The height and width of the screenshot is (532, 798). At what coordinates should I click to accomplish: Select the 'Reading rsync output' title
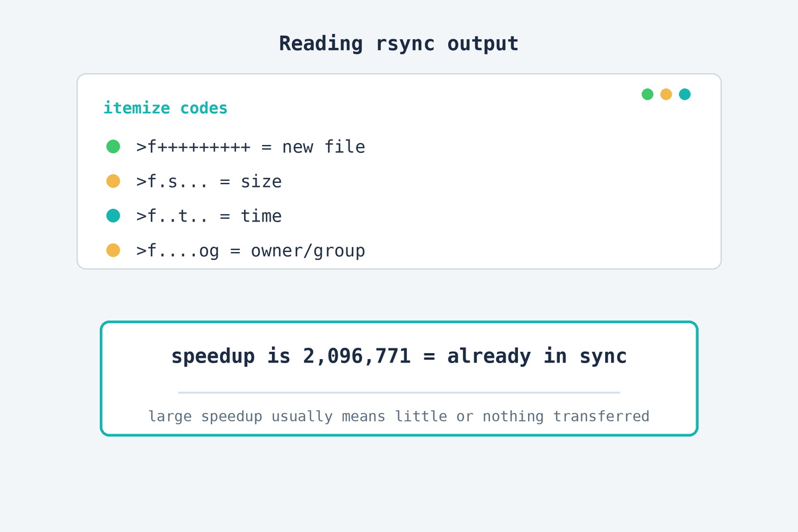tap(399, 44)
